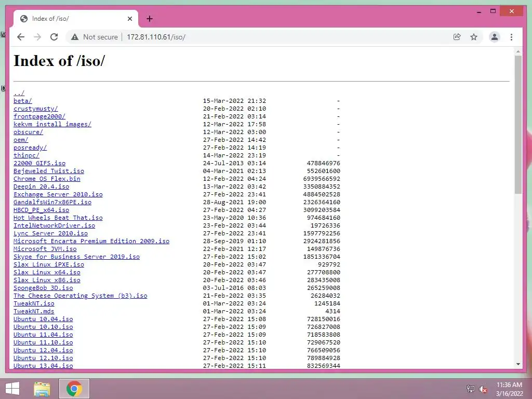Image resolution: width=532 pixels, height=399 pixels.
Task: Open the Windows Start menu
Action: [12, 389]
